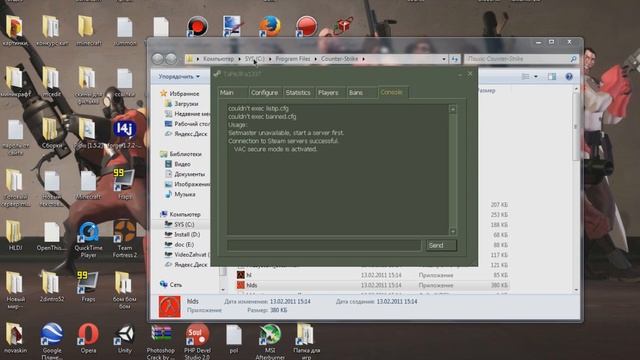
Task: Open the Видео library
Action: 178,164
